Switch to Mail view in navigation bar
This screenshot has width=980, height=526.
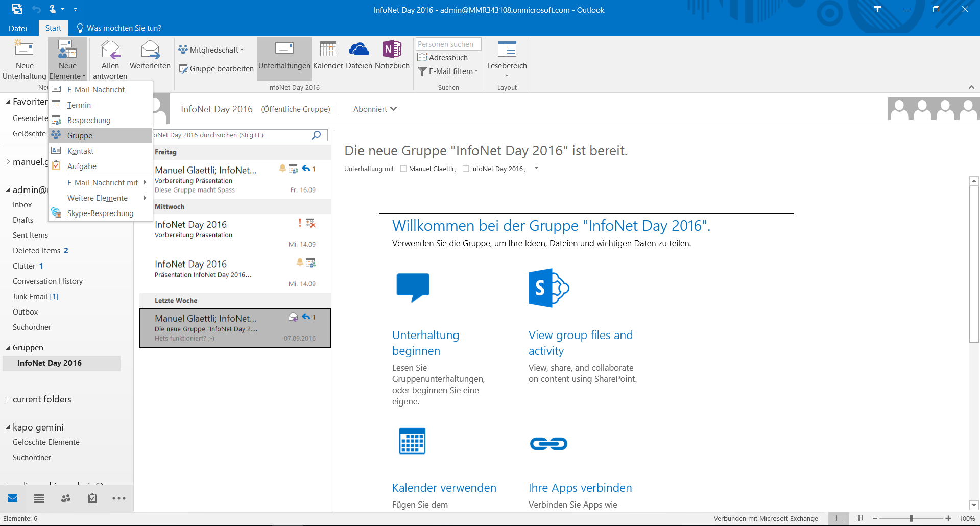click(x=13, y=498)
